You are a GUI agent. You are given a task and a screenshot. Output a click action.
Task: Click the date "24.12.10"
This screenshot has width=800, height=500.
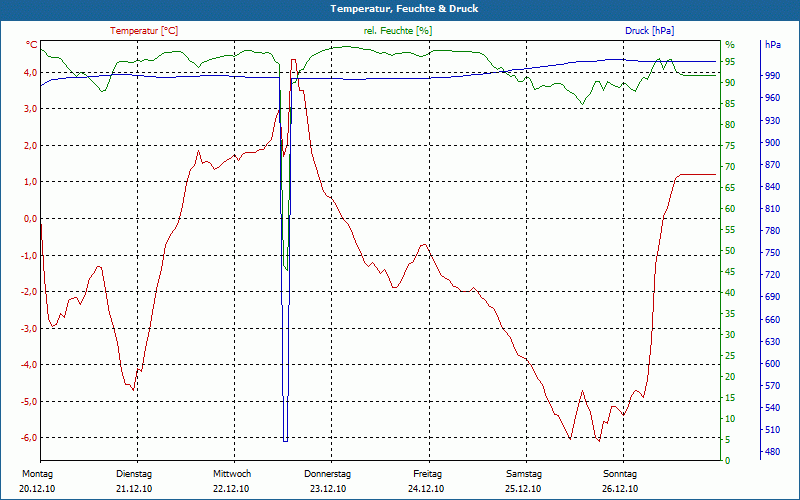pos(426,489)
